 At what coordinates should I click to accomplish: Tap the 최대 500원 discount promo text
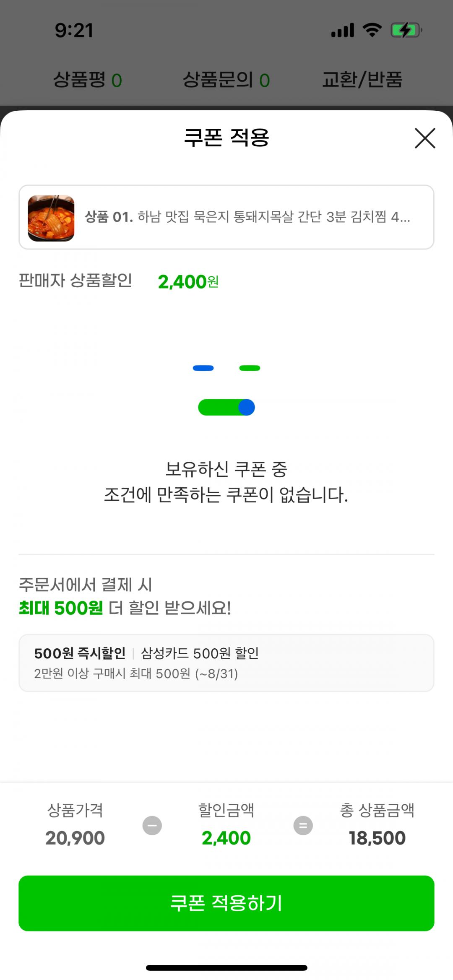(x=61, y=608)
